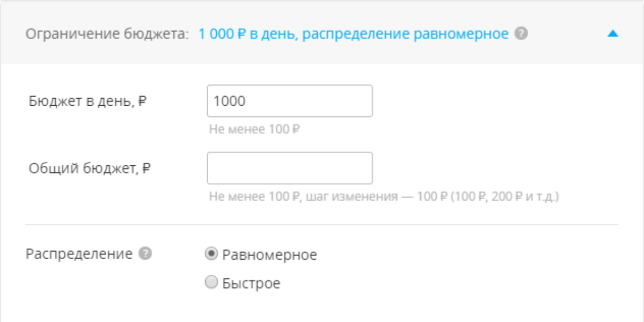This screenshot has width=644, height=322.
Task: Select the Равномерное radio button
Action: point(213,254)
